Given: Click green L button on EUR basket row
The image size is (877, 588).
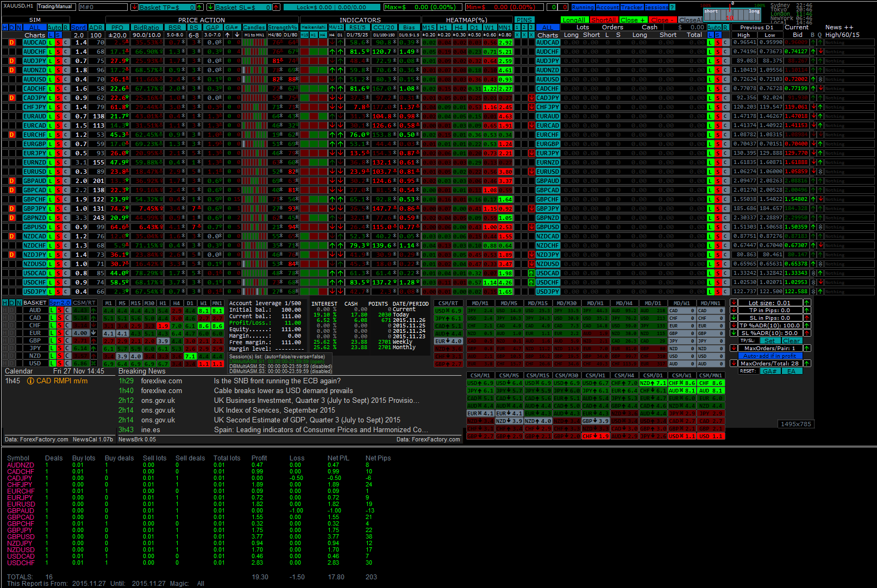Looking at the screenshot, I should pyautogui.click(x=52, y=333).
